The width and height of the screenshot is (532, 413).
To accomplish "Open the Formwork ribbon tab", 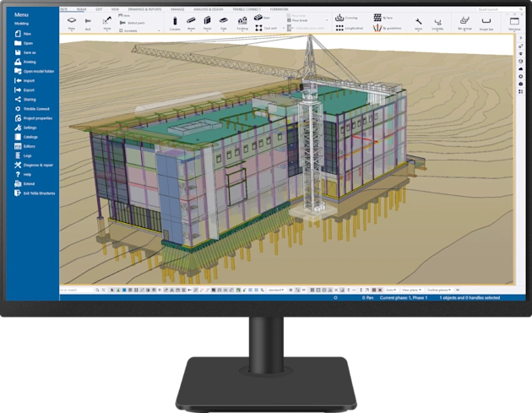I will point(279,9).
